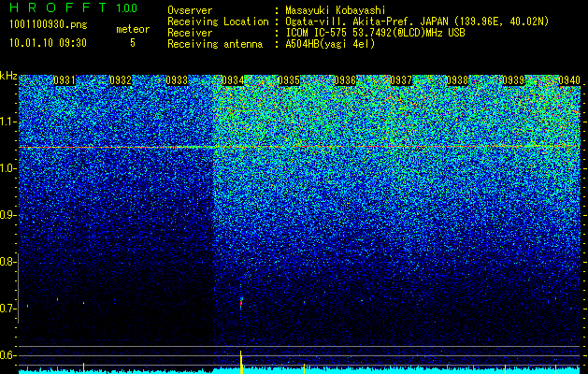Click the 1.1 frequency axis label

pos(7,122)
